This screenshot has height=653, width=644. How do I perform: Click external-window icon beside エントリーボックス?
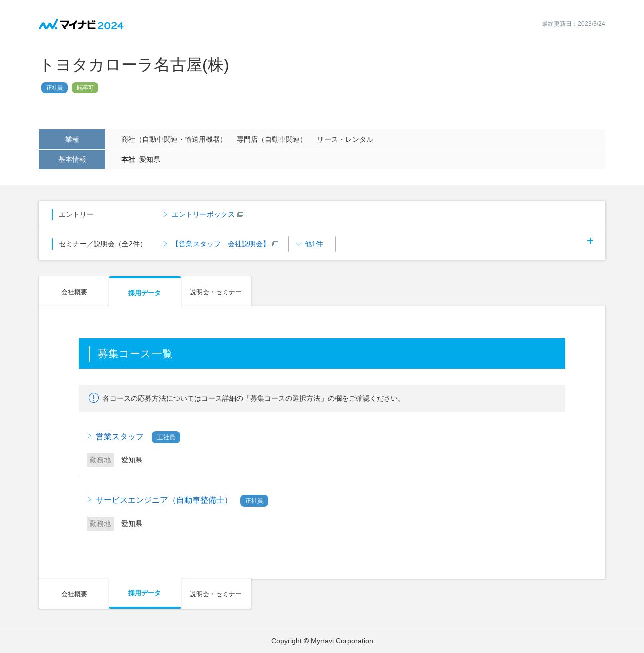pos(240,214)
